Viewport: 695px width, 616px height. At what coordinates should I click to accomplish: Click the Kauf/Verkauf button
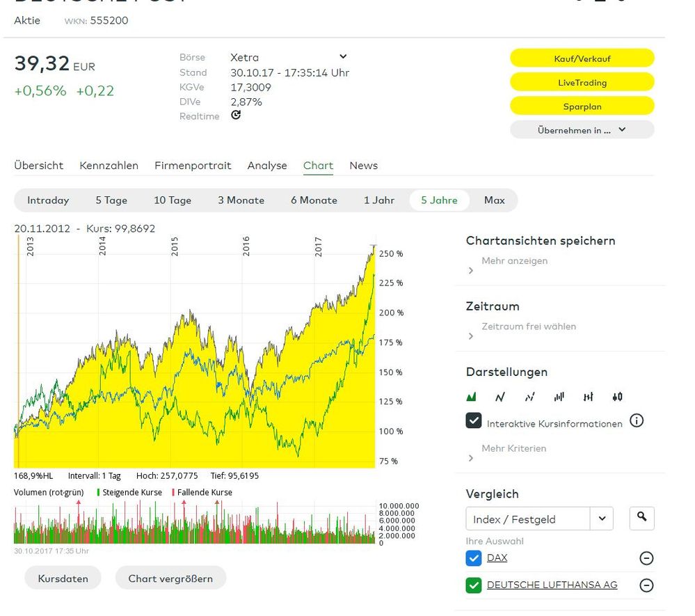tap(582, 58)
